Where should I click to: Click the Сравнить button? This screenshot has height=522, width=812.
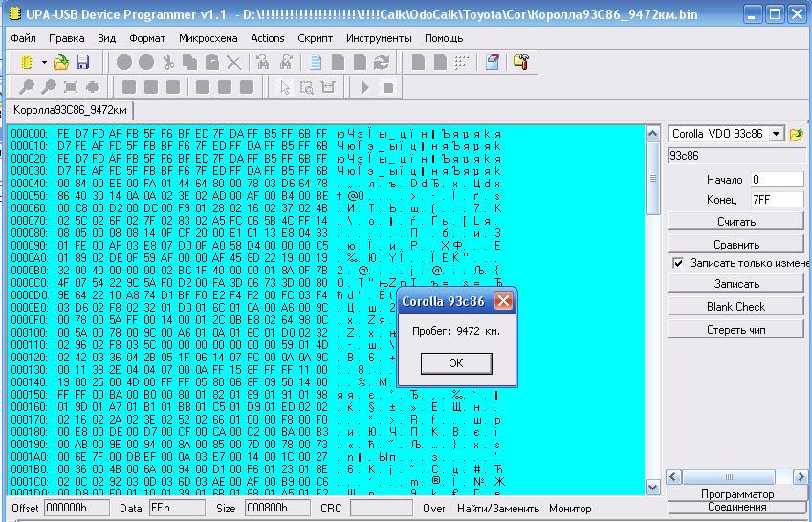click(735, 245)
